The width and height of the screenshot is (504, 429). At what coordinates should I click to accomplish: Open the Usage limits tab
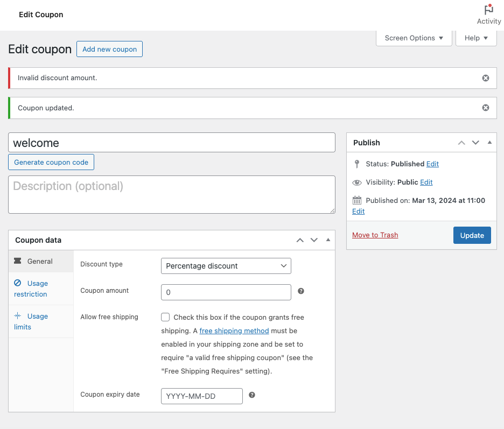point(41,321)
